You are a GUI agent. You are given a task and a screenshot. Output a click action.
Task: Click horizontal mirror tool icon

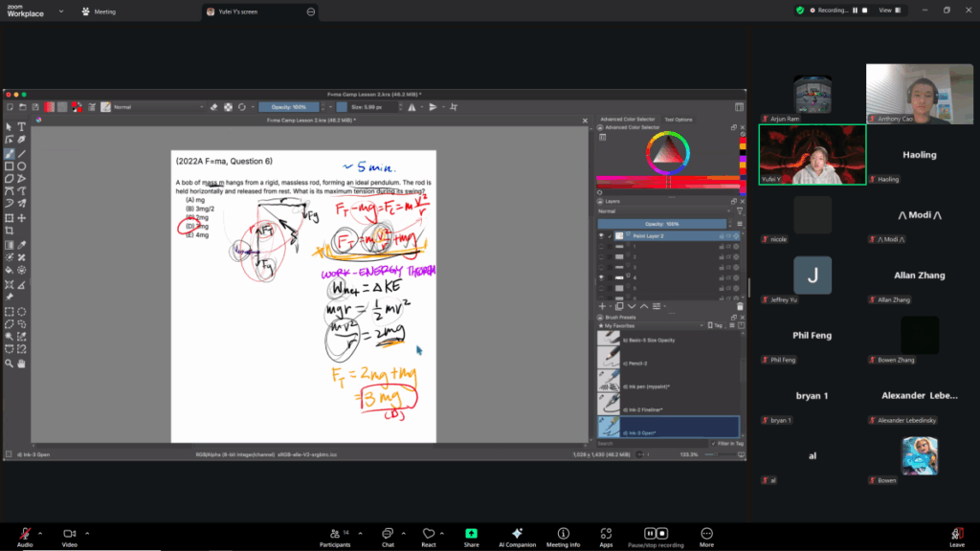point(412,106)
